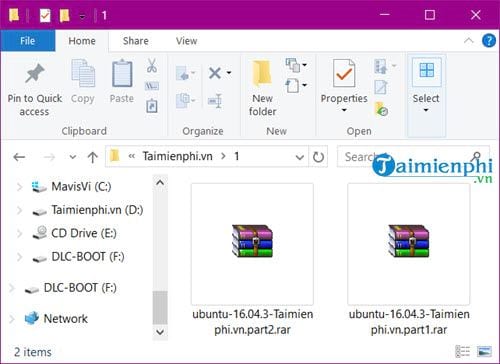This screenshot has height=364, width=500.
Task: Click navigation pane scroll up arrow
Action: (x=160, y=183)
